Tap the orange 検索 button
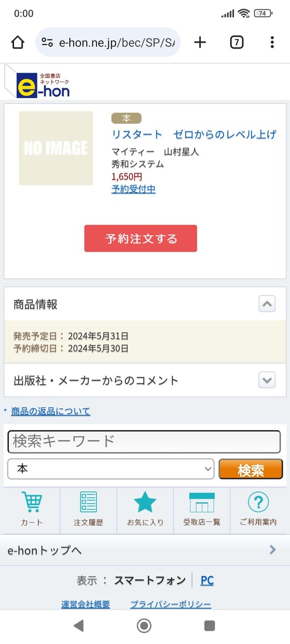The height and width of the screenshot is (644, 290). pos(250,469)
